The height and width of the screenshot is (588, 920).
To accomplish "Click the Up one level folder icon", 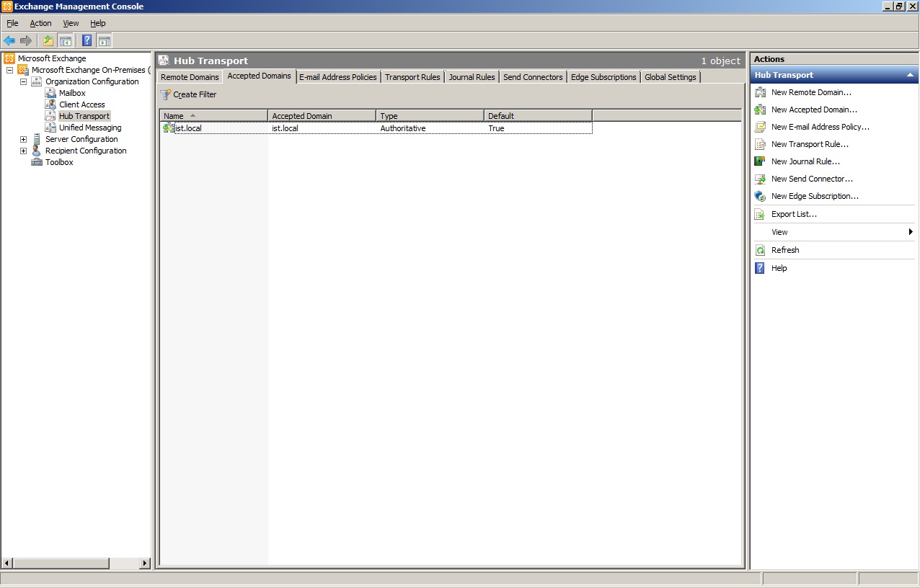I will coord(48,41).
